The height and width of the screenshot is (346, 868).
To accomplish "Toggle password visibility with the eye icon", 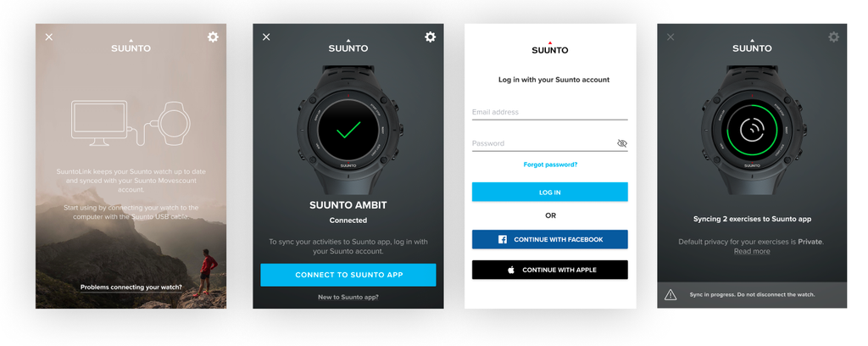I will pyautogui.click(x=621, y=143).
